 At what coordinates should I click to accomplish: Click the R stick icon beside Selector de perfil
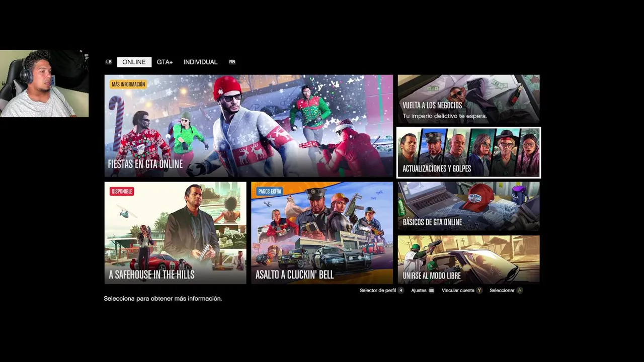[401, 291]
